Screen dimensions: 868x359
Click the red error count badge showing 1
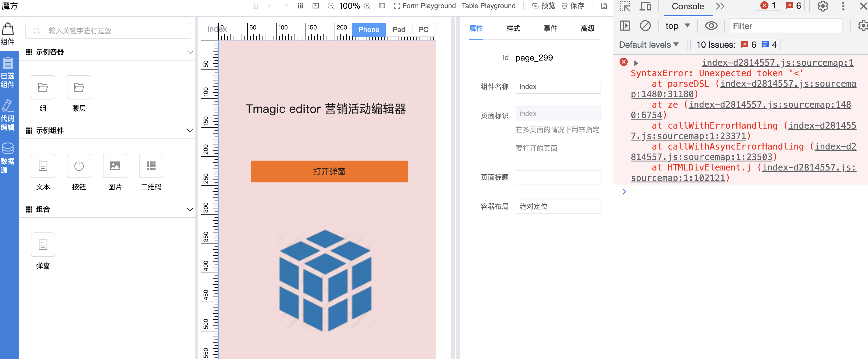click(768, 6)
